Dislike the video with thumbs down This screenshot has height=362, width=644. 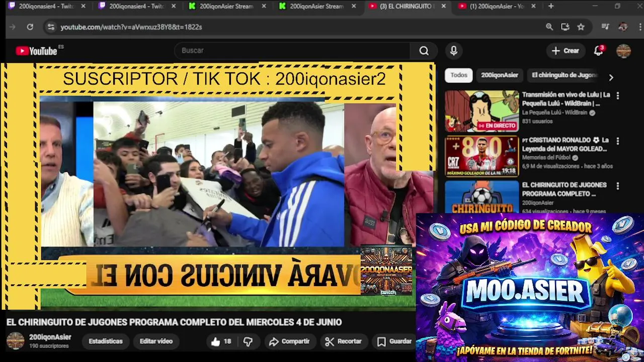click(248, 341)
